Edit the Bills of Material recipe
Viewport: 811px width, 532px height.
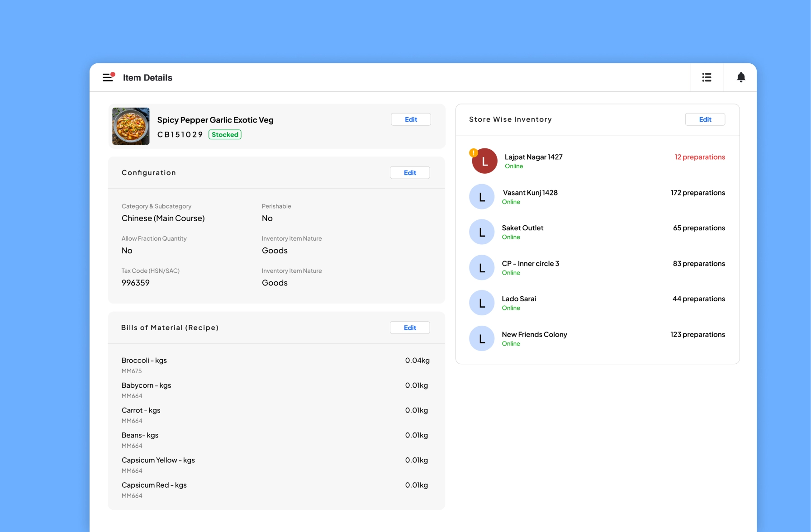pos(410,328)
